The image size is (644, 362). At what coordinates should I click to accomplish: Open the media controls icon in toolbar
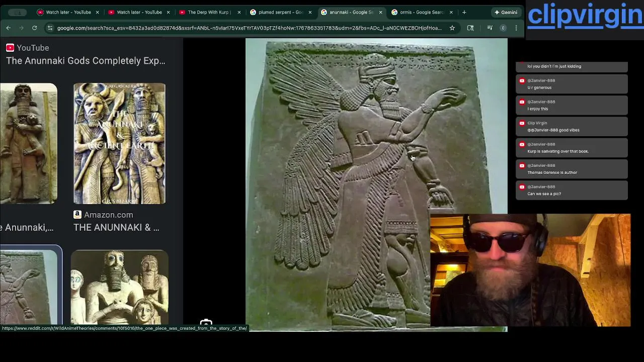coord(490,28)
